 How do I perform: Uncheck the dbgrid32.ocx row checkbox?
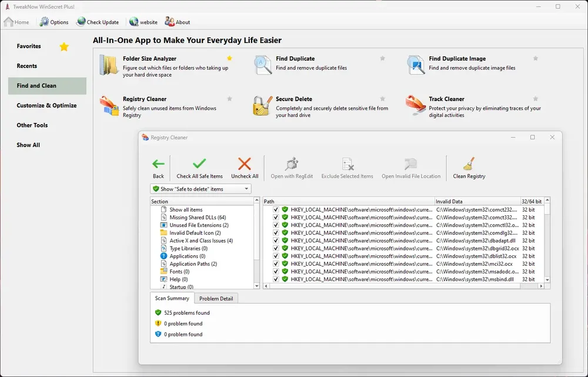point(276,248)
